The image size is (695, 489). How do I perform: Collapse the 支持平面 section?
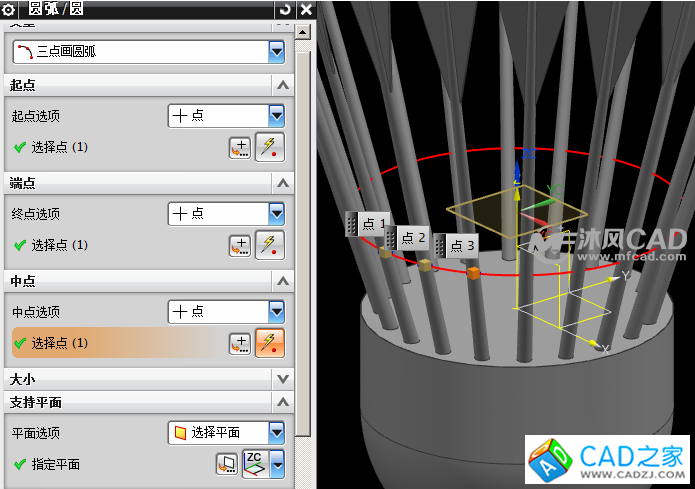click(x=283, y=402)
